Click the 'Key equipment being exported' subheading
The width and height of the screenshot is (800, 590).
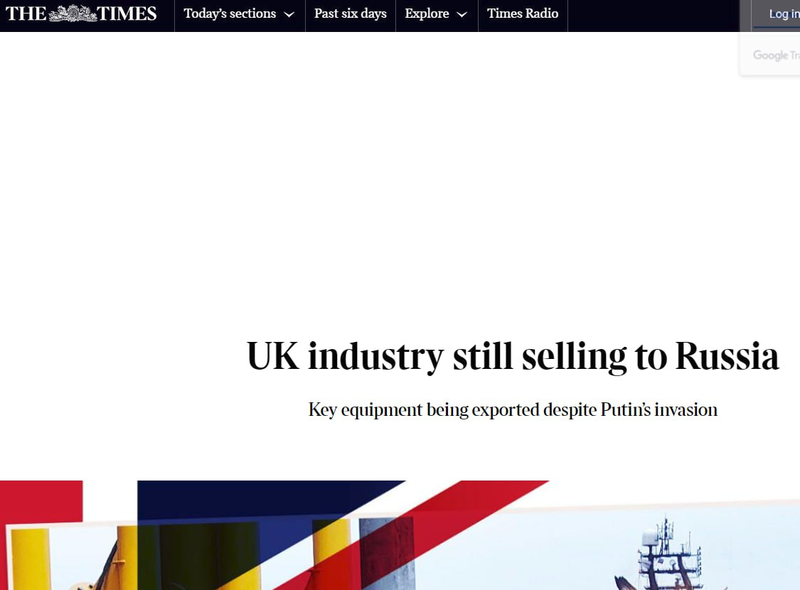click(x=512, y=409)
